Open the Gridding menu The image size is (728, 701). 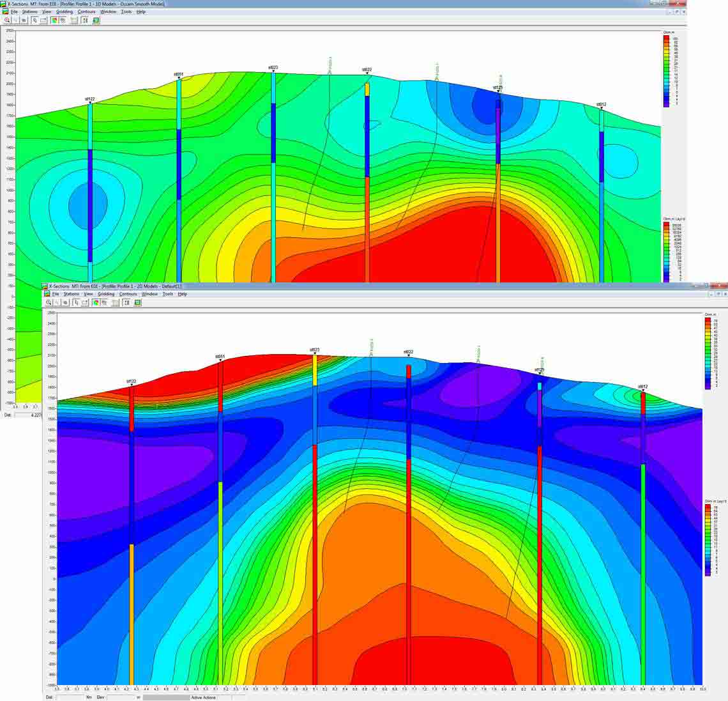coord(64,12)
